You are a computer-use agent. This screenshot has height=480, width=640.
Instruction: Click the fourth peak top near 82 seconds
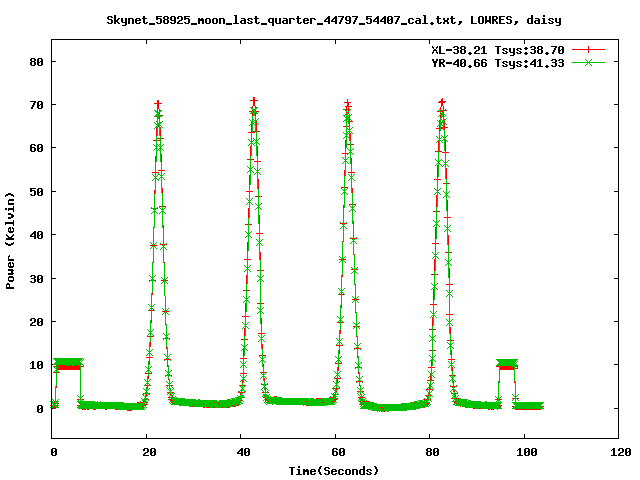point(442,103)
